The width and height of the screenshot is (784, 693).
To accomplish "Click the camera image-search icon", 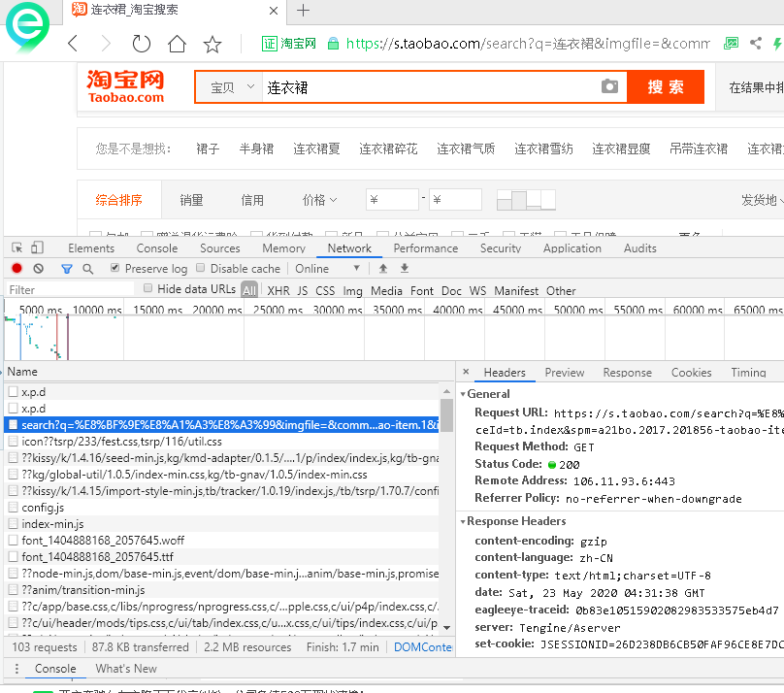I will tap(609, 86).
